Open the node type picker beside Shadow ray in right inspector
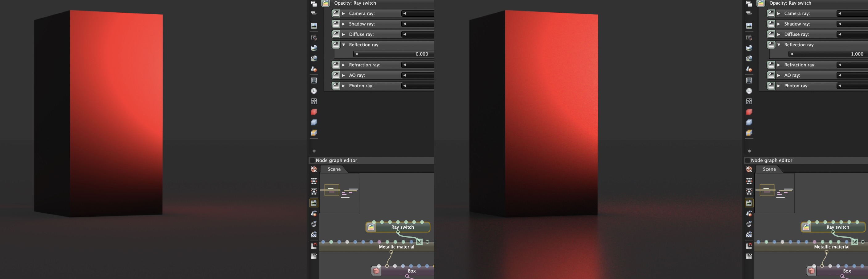This screenshot has width=868, height=279. [771, 24]
